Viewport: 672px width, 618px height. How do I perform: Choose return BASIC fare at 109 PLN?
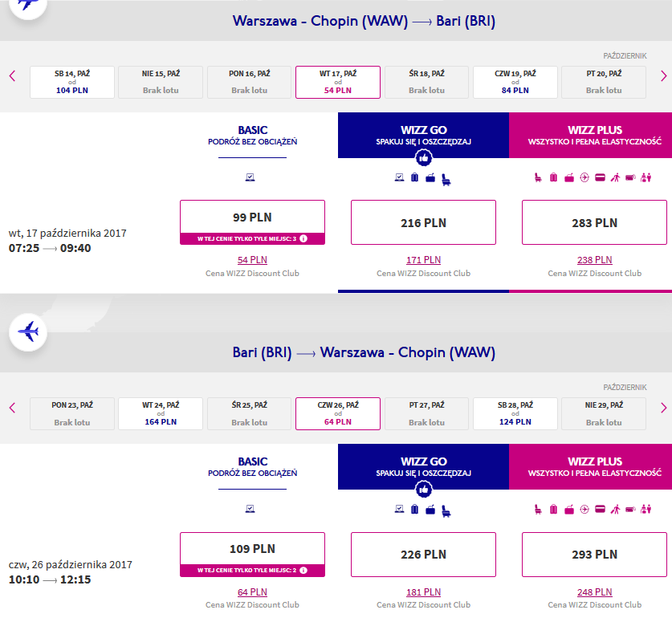pyautogui.click(x=252, y=555)
